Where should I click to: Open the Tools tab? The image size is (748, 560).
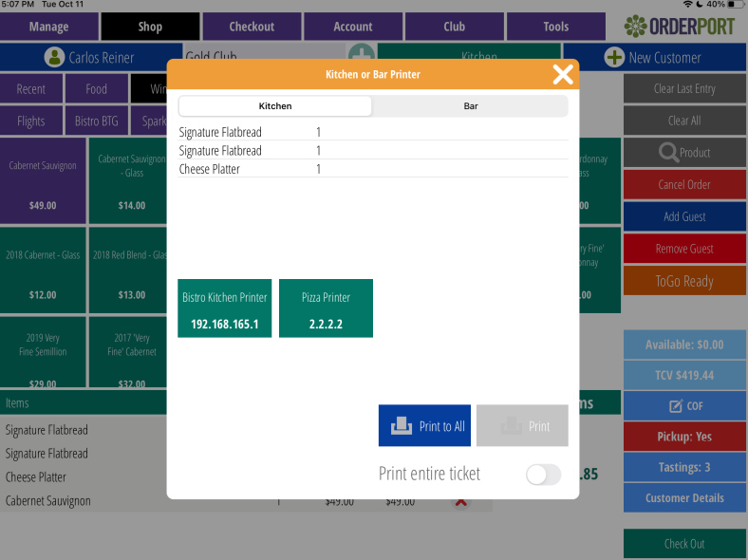click(x=555, y=27)
